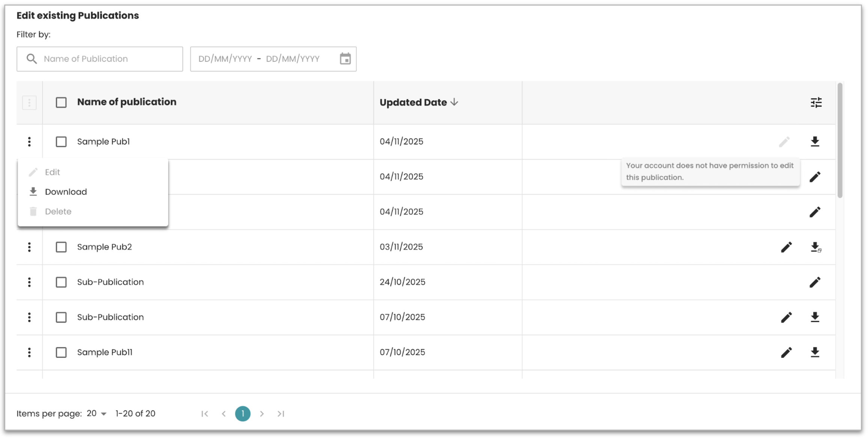This screenshot has height=439, width=868.
Task: Open three-dot menu for Sample Pub1
Action: click(29, 142)
